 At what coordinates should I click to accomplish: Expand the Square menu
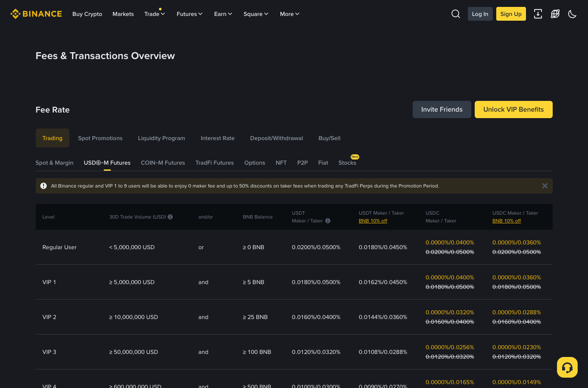pyautogui.click(x=256, y=14)
